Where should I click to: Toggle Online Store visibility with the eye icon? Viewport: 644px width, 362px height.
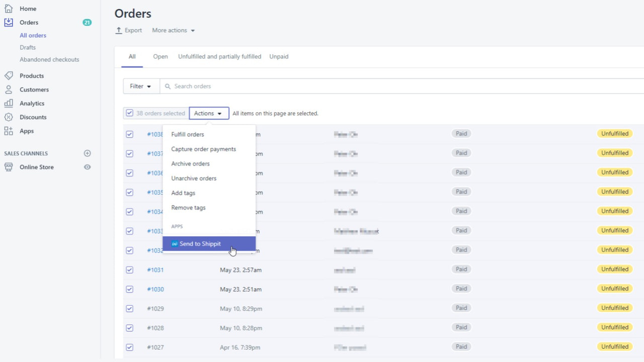coord(86,167)
